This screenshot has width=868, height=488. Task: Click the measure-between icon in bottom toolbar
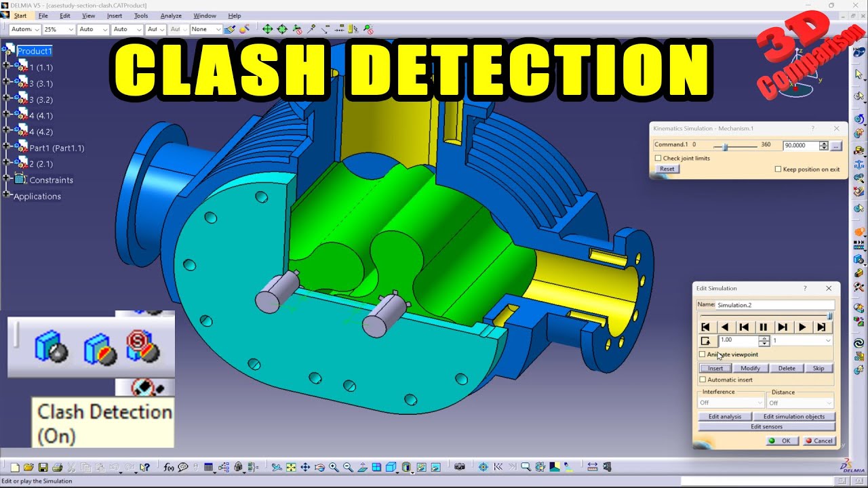click(592, 467)
